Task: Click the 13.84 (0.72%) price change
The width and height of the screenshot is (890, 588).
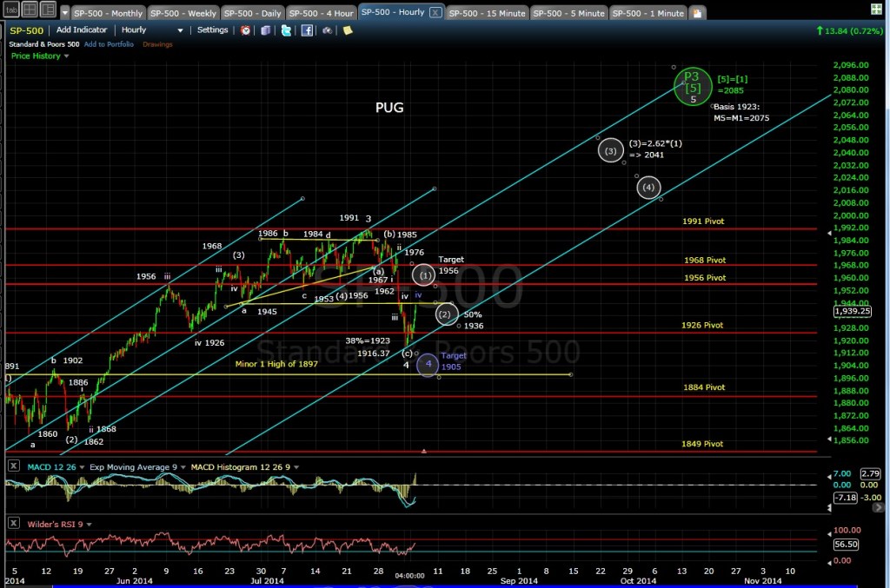Action: tap(850, 30)
